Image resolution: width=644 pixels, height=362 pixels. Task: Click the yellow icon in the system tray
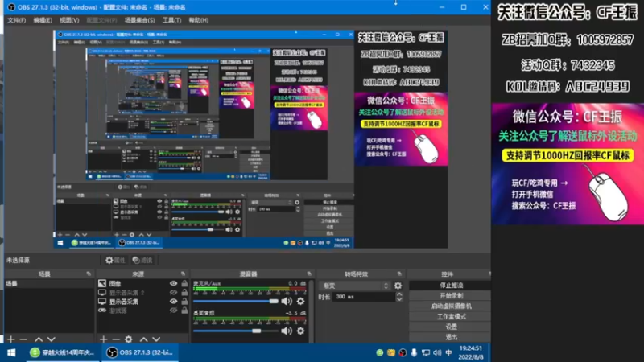point(391,352)
